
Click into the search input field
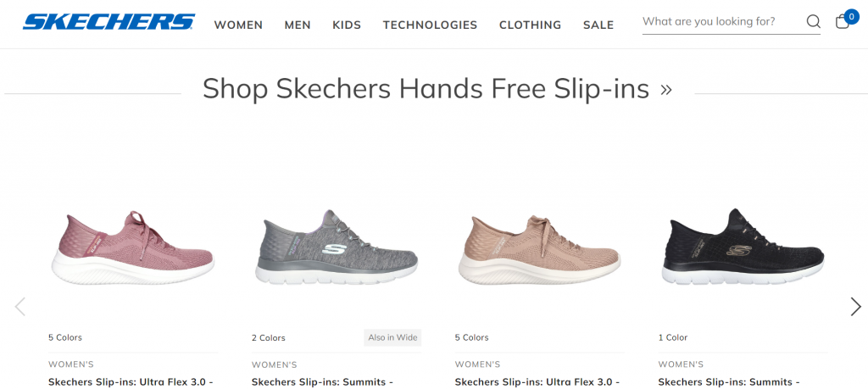pos(722,21)
